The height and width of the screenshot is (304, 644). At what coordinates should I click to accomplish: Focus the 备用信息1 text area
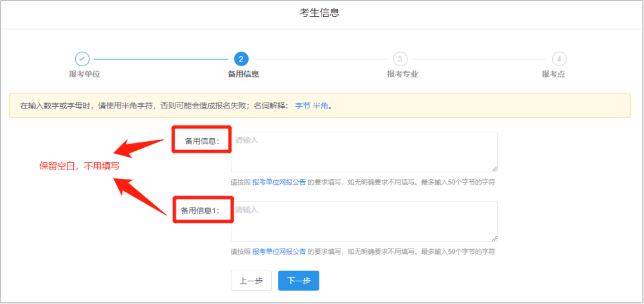[364, 221]
